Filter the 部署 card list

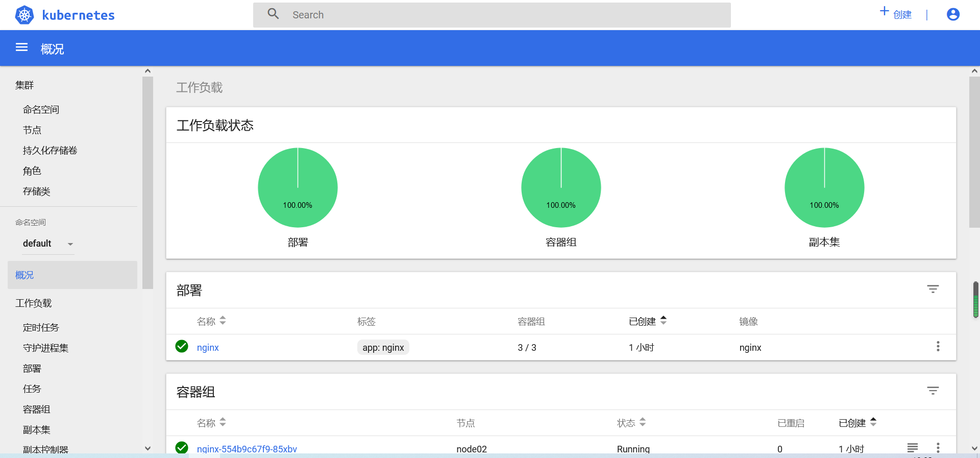point(933,289)
